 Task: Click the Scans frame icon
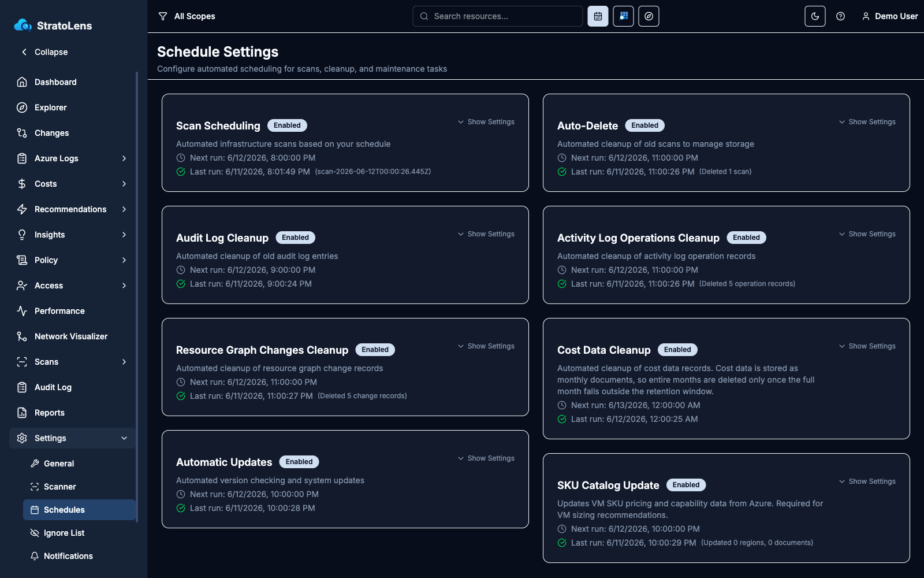pos(22,362)
